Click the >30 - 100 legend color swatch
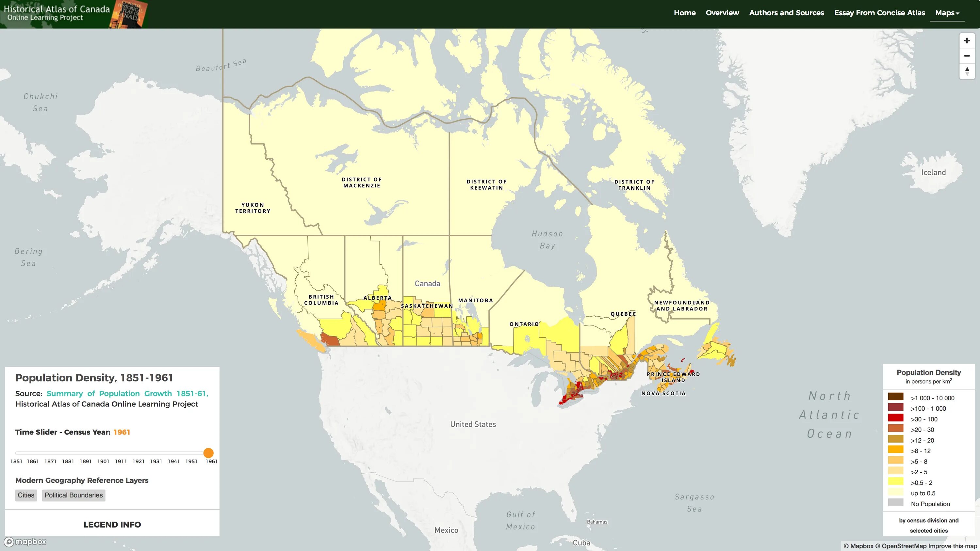Viewport: 980px width, 551px height. coord(895,418)
